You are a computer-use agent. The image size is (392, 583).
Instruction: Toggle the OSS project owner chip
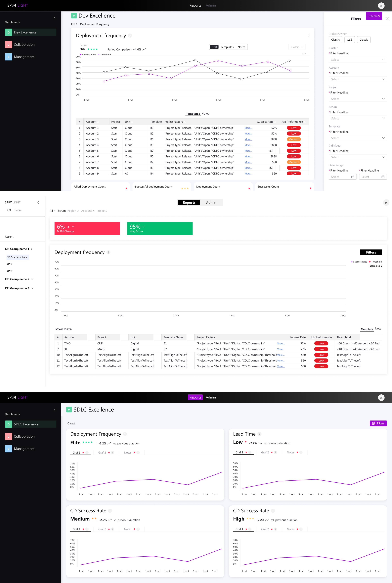(x=349, y=40)
